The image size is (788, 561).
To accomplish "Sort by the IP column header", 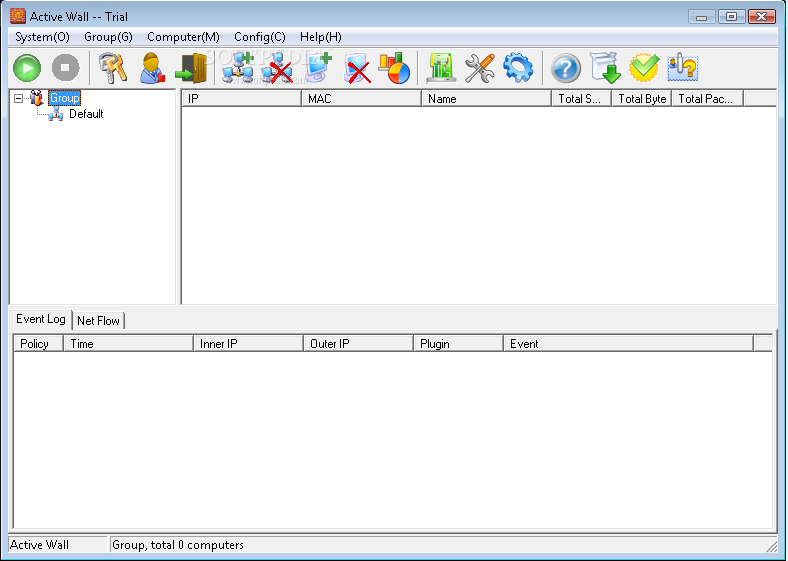I will 241,99.
